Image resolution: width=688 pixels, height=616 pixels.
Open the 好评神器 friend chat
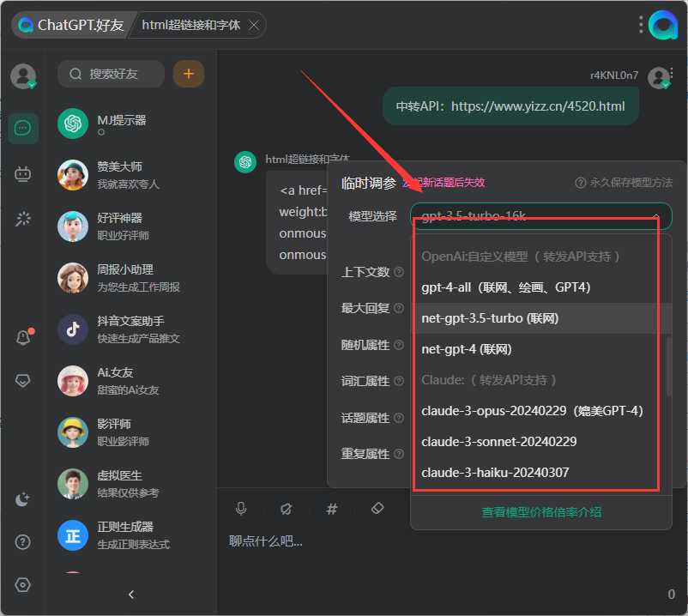pyautogui.click(x=130, y=226)
